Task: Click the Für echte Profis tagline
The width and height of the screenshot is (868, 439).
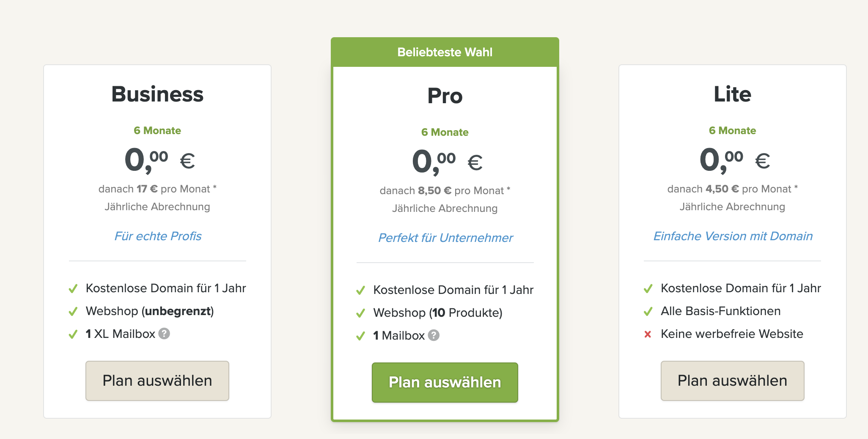Action: pos(158,236)
